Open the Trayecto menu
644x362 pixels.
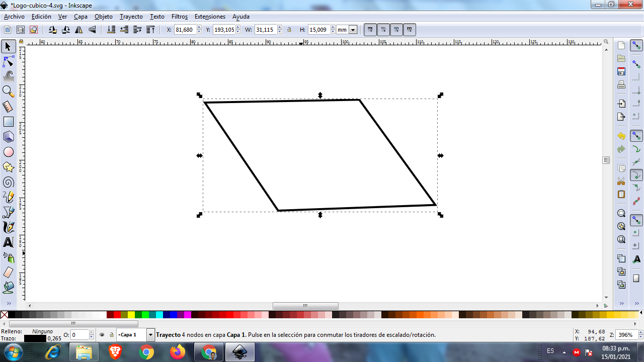click(131, 17)
